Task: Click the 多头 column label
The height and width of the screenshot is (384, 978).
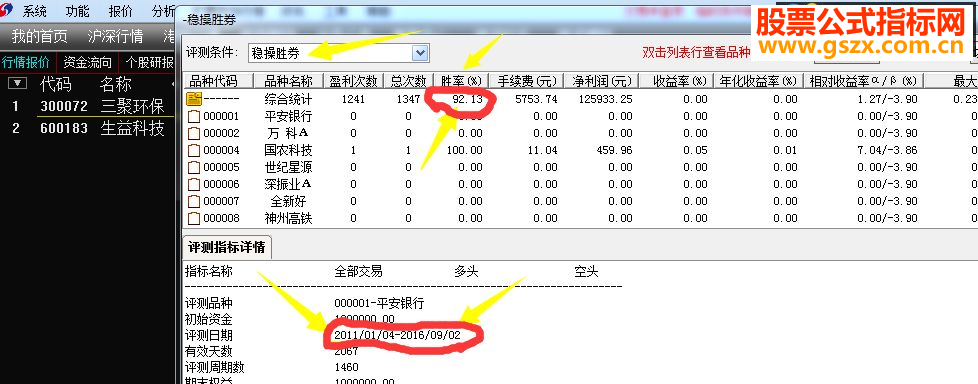Action: click(x=466, y=272)
